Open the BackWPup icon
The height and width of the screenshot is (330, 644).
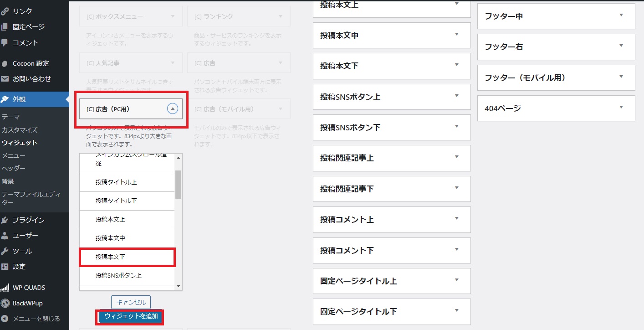5,303
